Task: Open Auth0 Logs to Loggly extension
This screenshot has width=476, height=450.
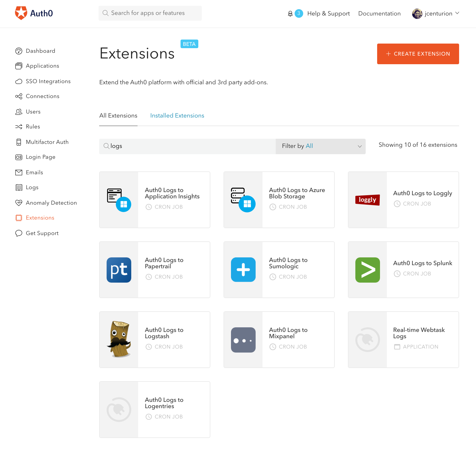Action: [403, 200]
